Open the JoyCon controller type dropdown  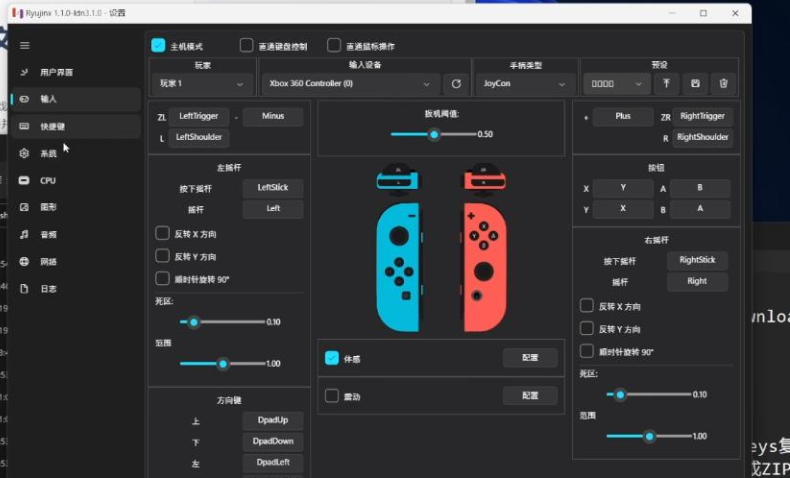tap(524, 84)
